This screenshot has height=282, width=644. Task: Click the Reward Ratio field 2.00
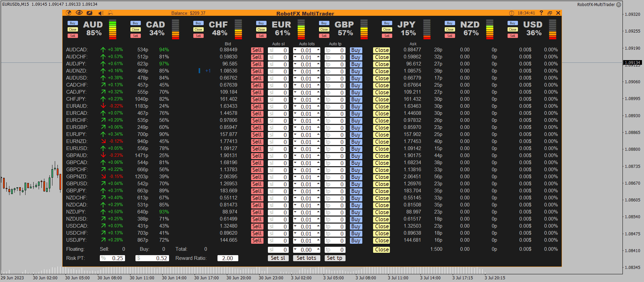point(228,258)
